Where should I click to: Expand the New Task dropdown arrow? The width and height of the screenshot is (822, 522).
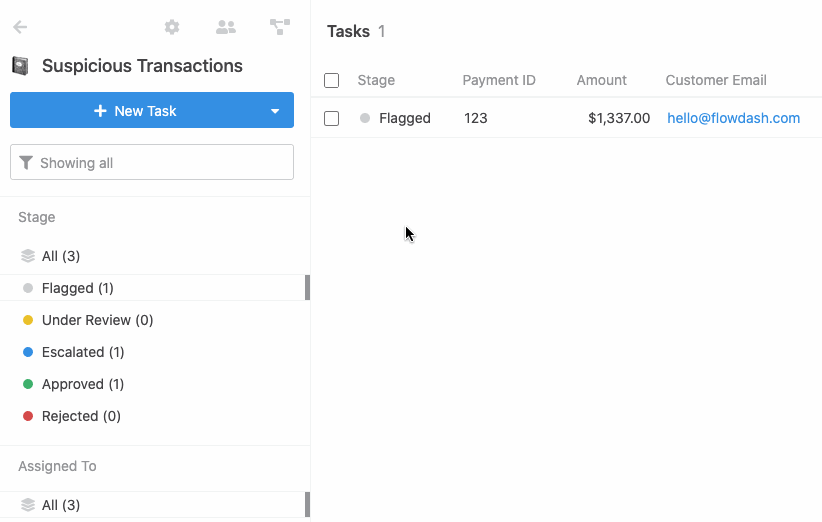click(x=275, y=111)
